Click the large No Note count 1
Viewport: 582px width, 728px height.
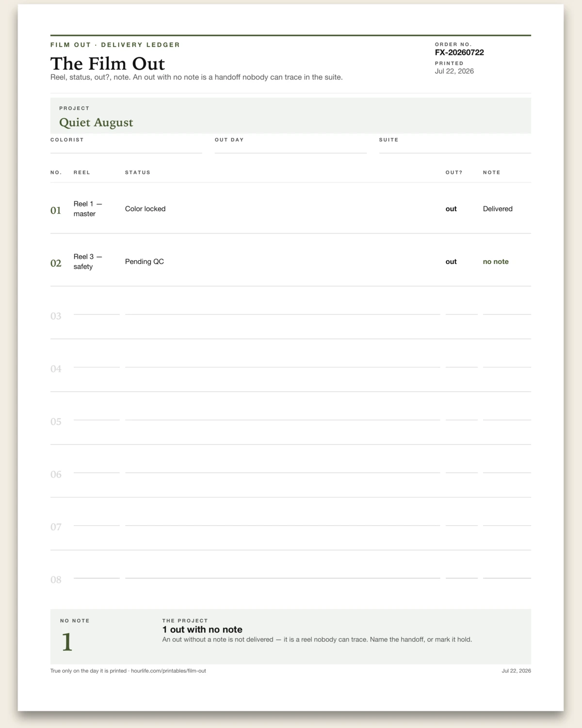click(x=67, y=642)
